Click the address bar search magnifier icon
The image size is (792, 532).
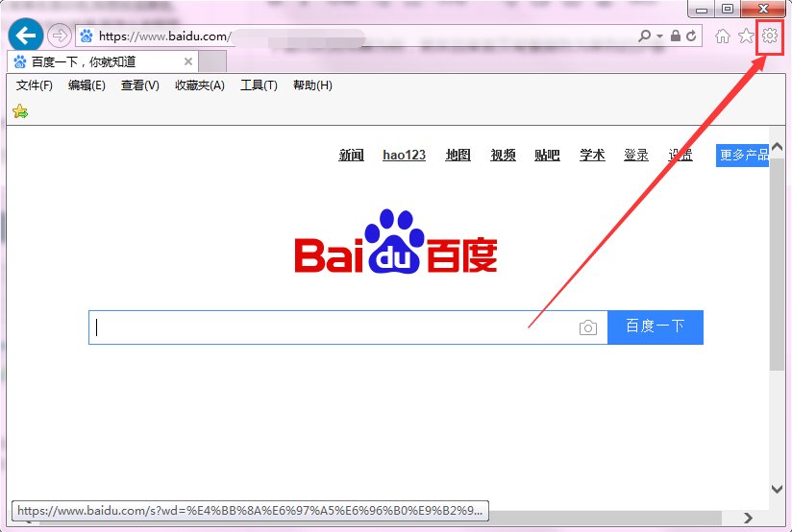pos(645,36)
